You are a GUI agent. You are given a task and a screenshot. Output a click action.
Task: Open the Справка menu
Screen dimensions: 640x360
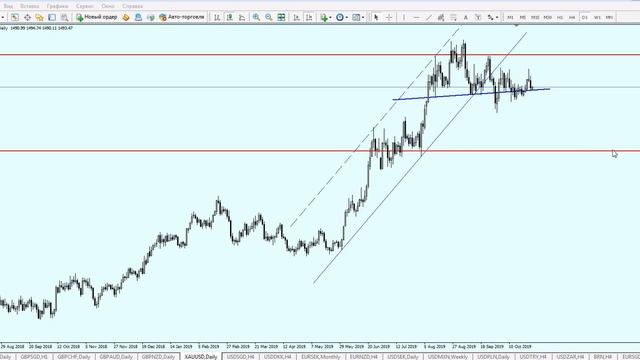[132, 6]
